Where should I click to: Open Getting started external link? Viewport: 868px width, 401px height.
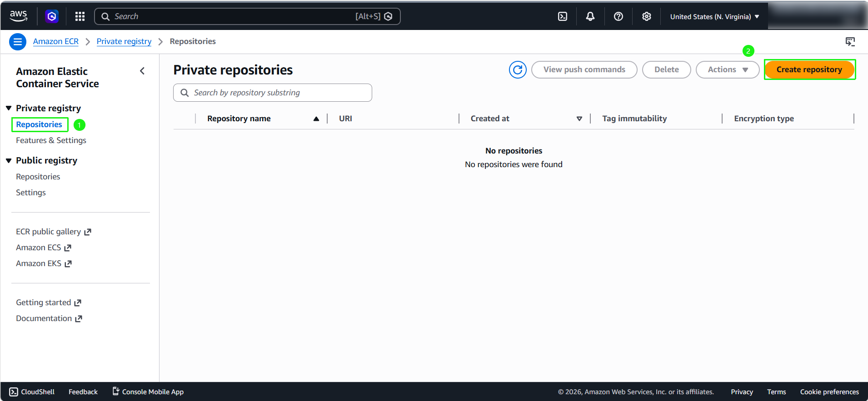[x=49, y=302]
